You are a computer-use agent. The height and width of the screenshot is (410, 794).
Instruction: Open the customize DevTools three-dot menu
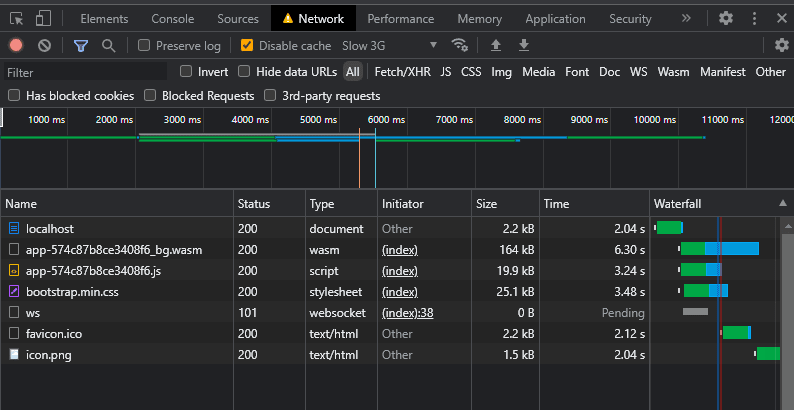pyautogui.click(x=752, y=18)
